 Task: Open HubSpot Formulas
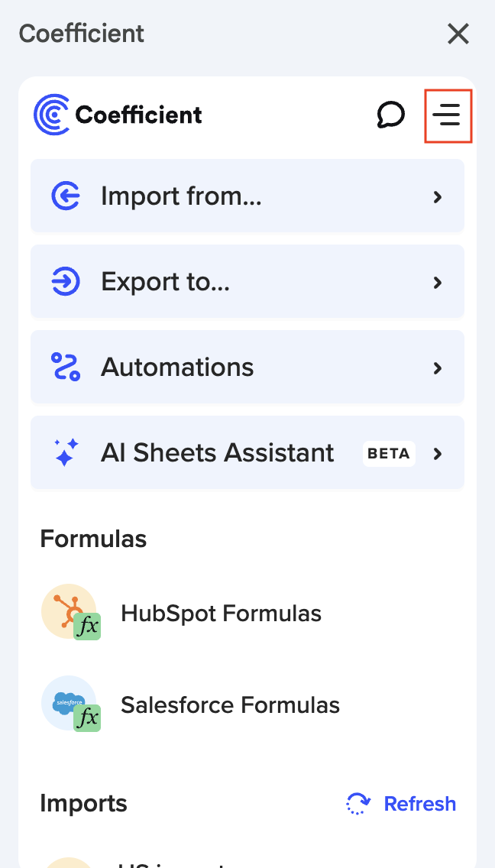click(x=221, y=613)
